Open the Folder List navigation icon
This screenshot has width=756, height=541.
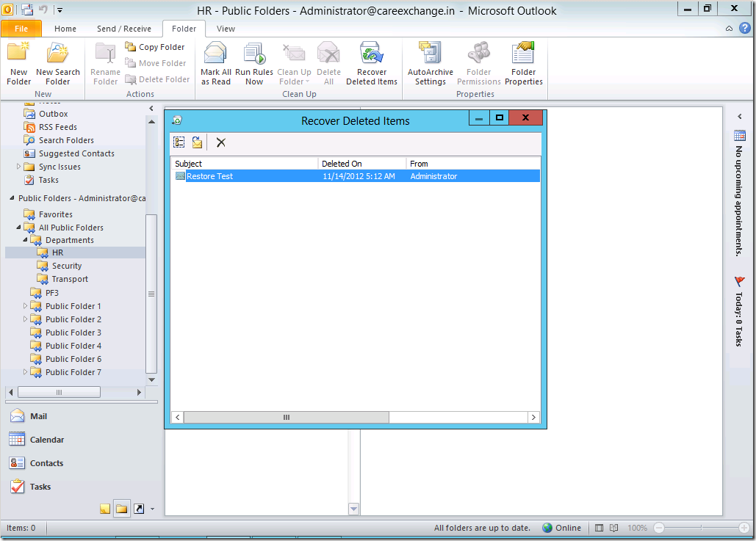(x=121, y=509)
